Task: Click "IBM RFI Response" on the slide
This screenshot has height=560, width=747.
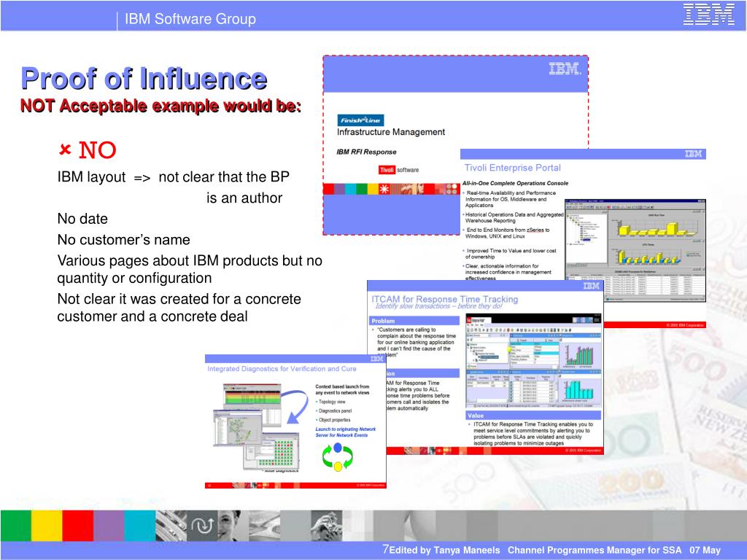Action: tap(366, 152)
